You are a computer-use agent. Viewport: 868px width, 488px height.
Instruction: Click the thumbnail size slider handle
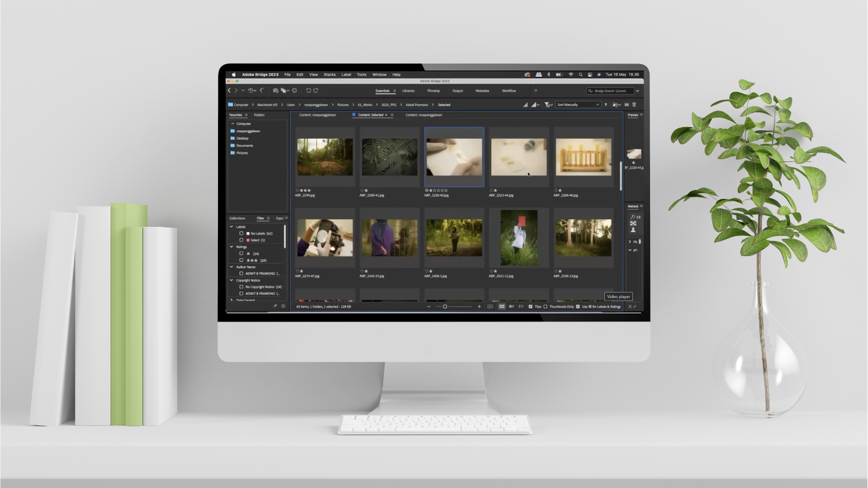point(445,307)
